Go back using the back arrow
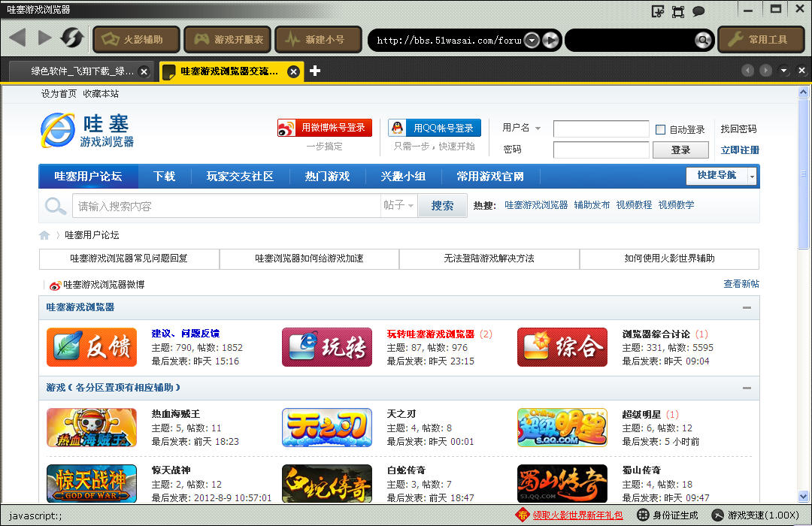Viewport: 812px width, 526px height. click(x=18, y=38)
